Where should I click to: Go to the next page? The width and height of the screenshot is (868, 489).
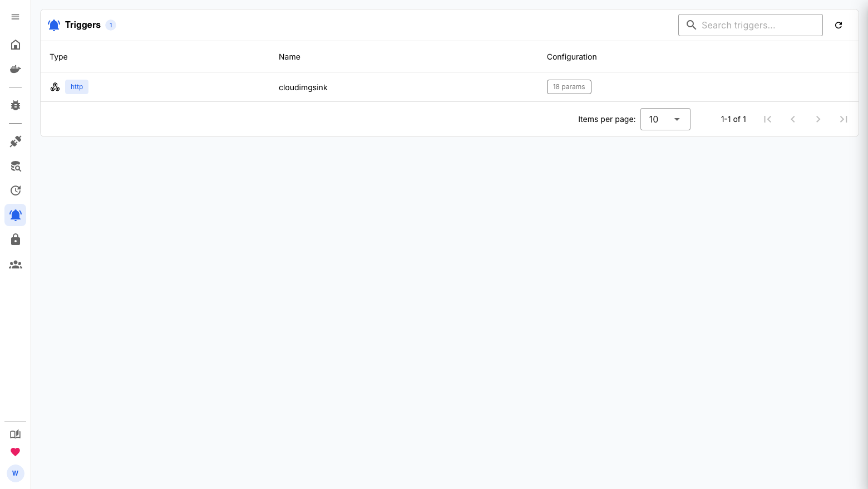click(818, 119)
